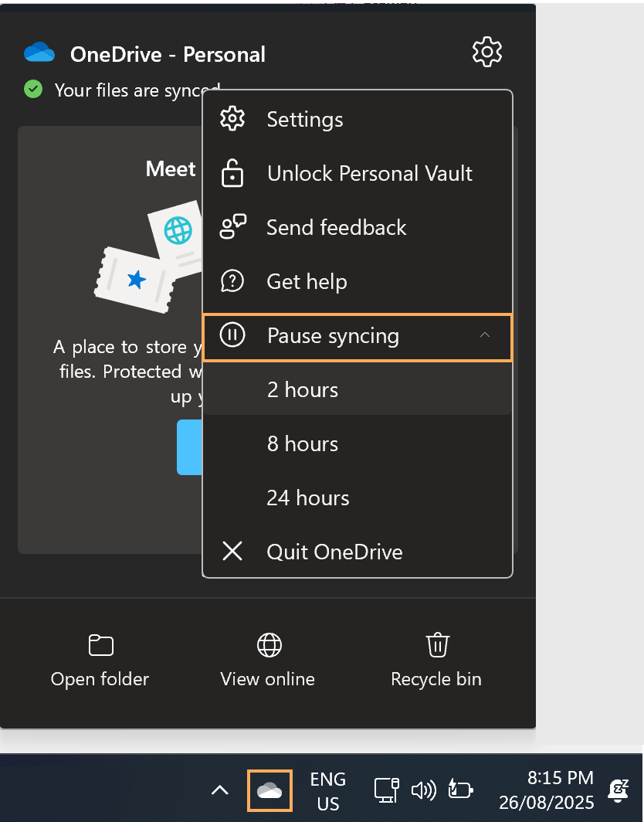Select Settings from the menu

click(x=304, y=120)
